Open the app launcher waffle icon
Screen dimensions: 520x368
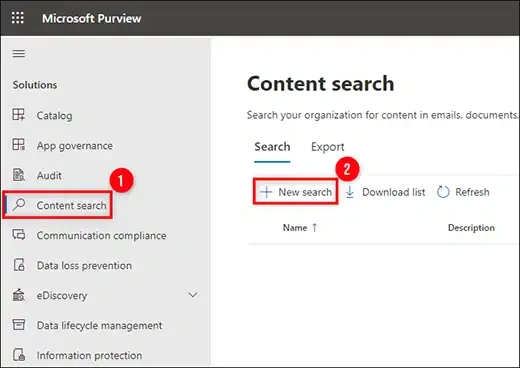(18, 18)
